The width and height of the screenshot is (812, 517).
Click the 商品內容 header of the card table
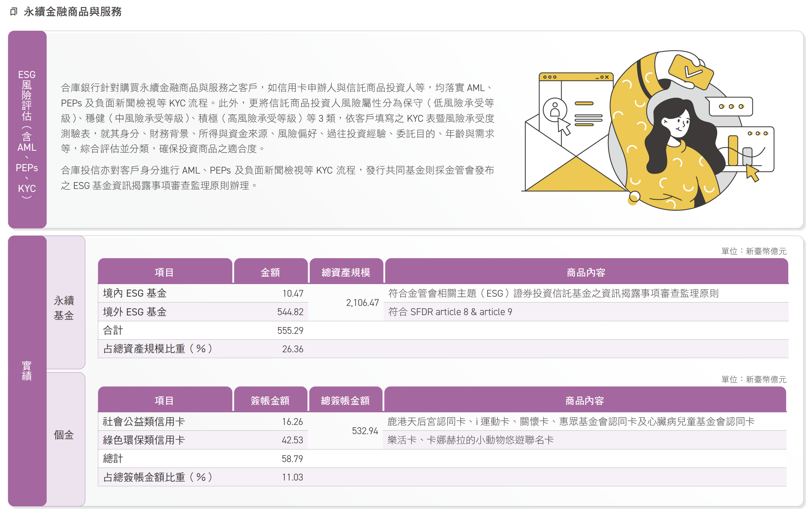[585, 400]
